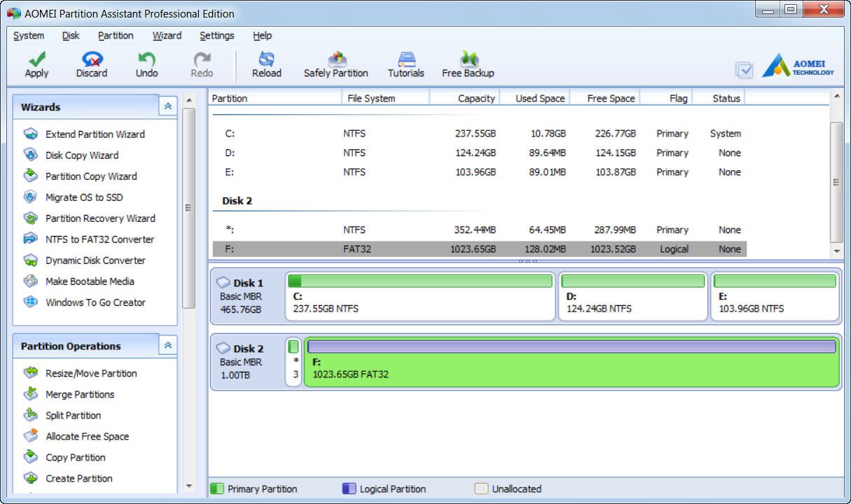This screenshot has height=504, width=851.
Task: Select C: 237.55GB block in disk map
Action: (420, 296)
